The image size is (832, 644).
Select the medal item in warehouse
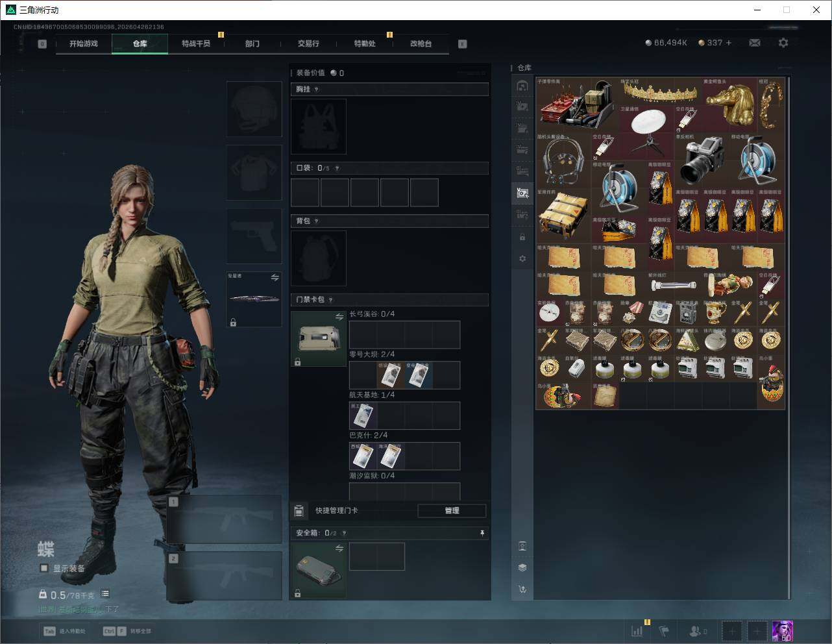coord(633,313)
